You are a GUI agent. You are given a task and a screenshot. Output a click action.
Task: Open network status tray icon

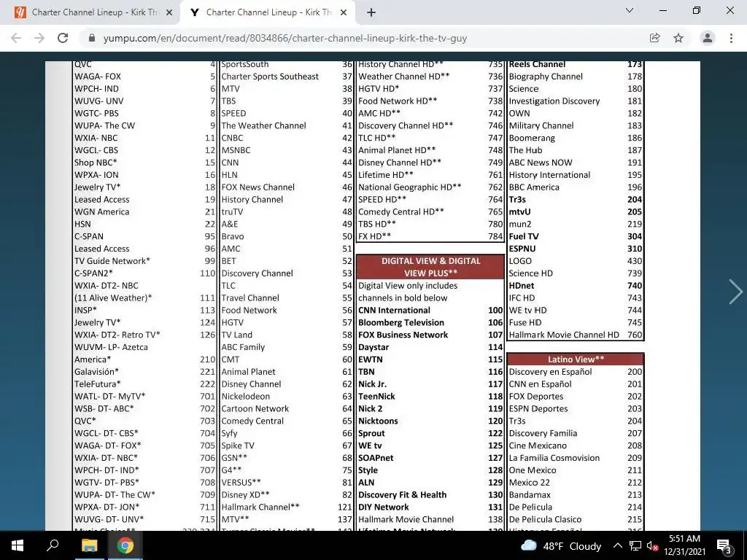pos(635,545)
